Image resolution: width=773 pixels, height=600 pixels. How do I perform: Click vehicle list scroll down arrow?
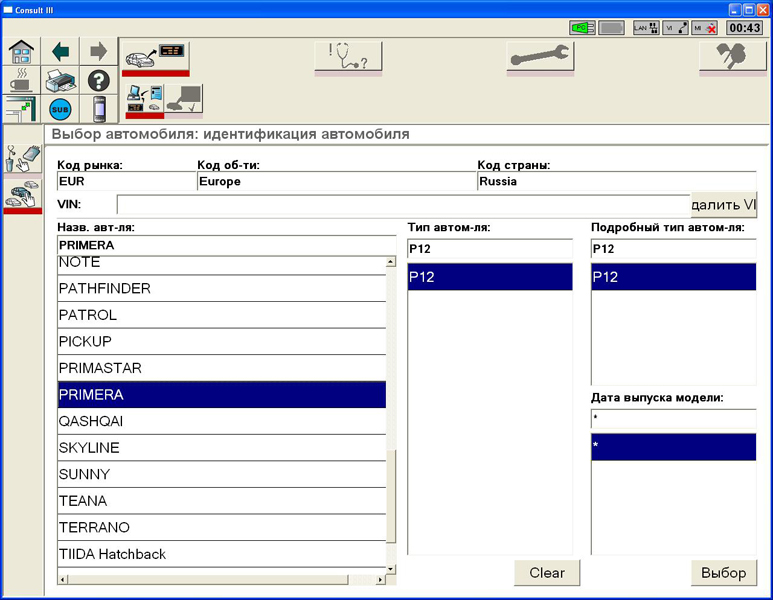[391, 569]
